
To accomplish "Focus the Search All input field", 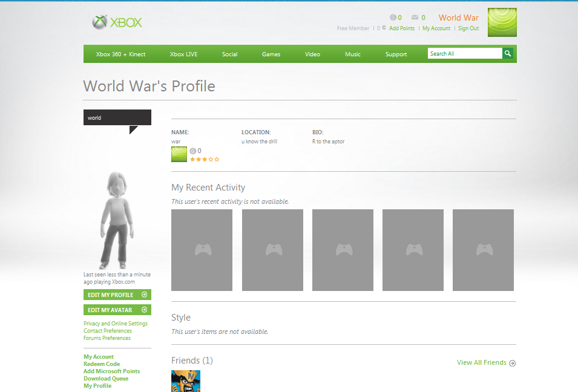I will coord(465,53).
